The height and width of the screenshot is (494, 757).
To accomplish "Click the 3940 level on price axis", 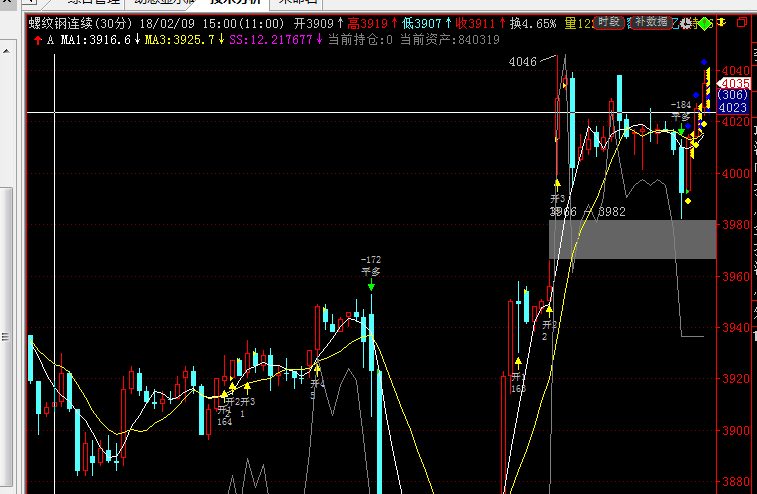I will click(736, 327).
